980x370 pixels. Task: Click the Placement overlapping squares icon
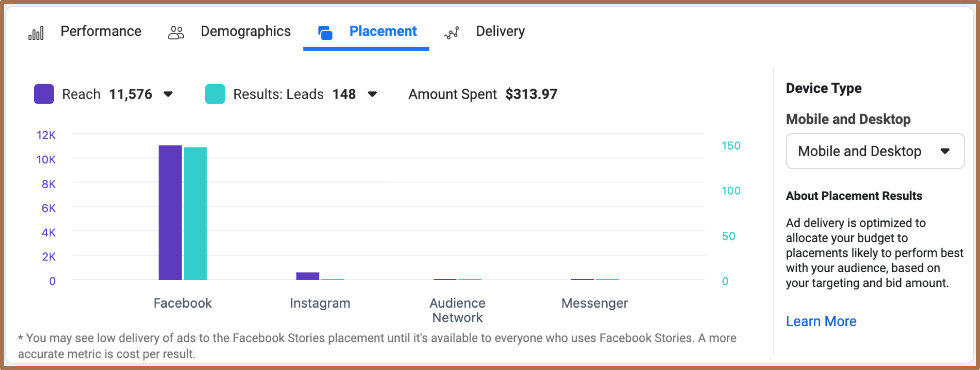click(x=325, y=33)
